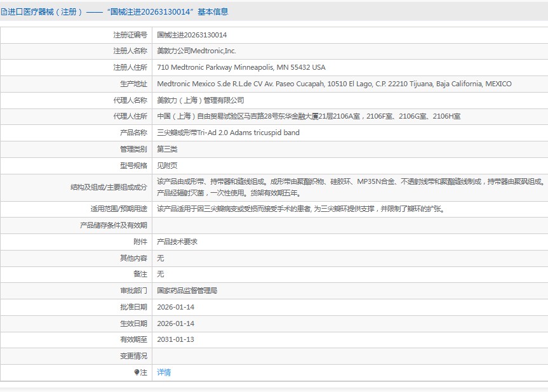This screenshot has height=392, width=548.
Task: Click the small icon before 进口医疗器械 header
Action: coord(3,12)
